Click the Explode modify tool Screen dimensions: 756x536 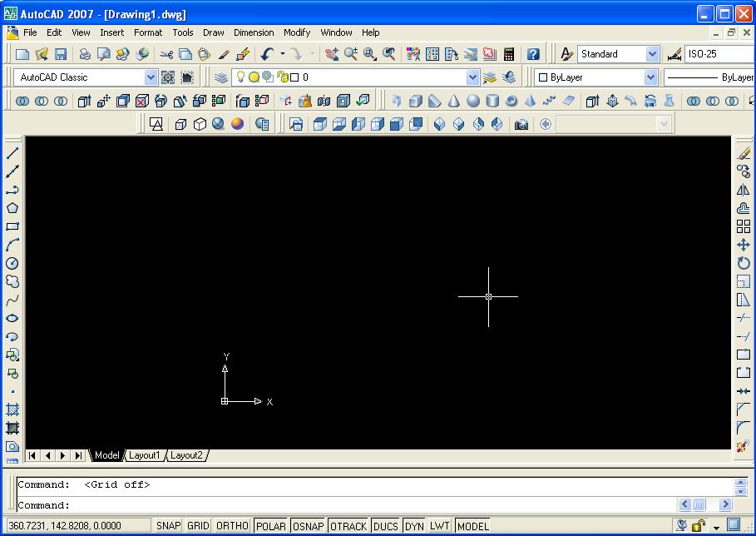click(744, 446)
